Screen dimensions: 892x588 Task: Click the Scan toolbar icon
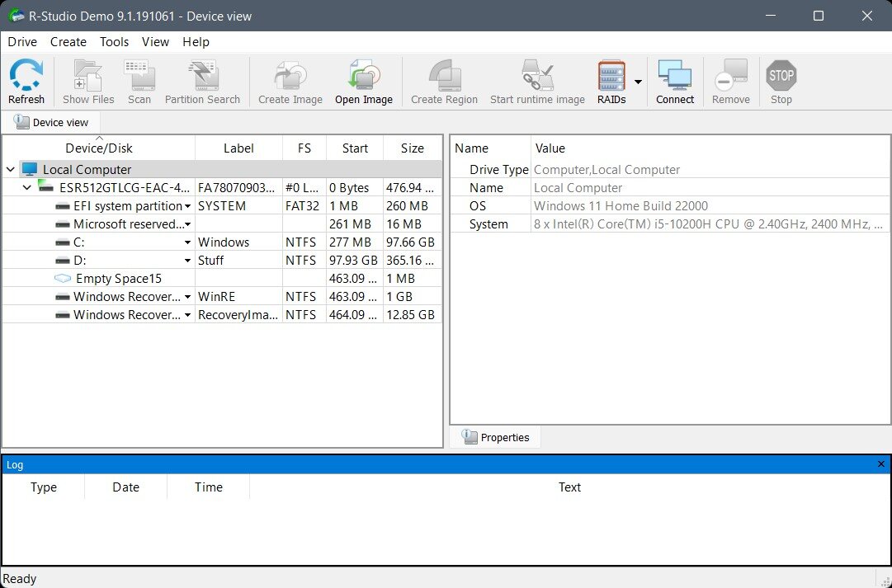click(139, 76)
